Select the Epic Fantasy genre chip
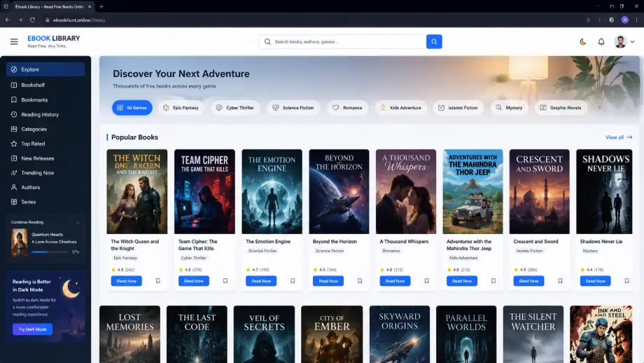644x363 pixels. (181, 108)
